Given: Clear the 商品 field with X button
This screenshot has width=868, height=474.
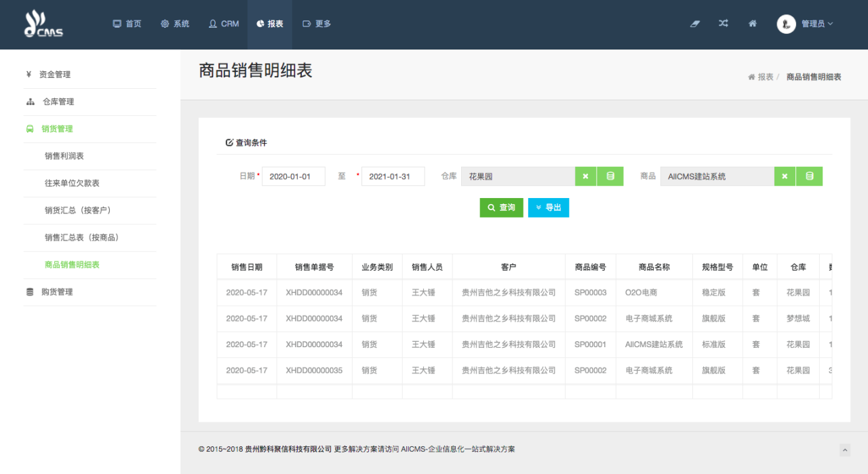Looking at the screenshot, I should click(785, 176).
